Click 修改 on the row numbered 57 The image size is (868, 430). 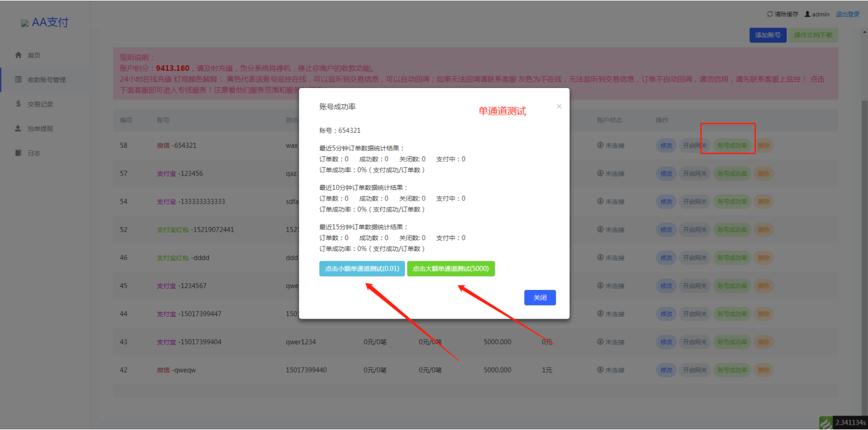[x=666, y=174]
